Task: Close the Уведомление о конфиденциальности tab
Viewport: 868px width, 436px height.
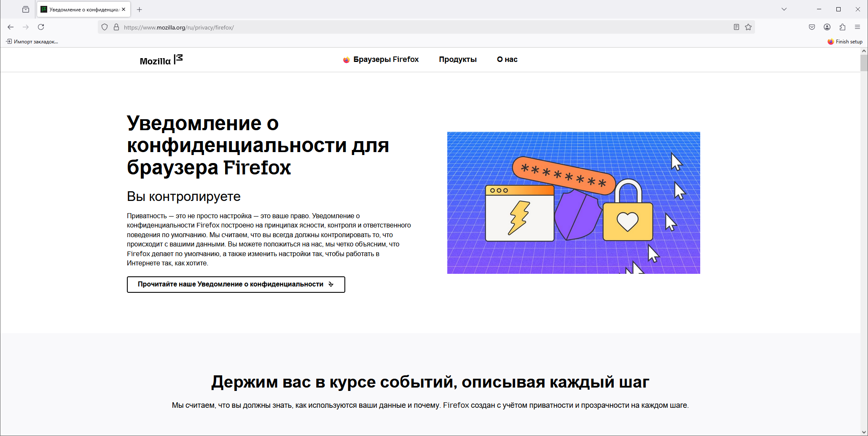Action: coord(124,9)
